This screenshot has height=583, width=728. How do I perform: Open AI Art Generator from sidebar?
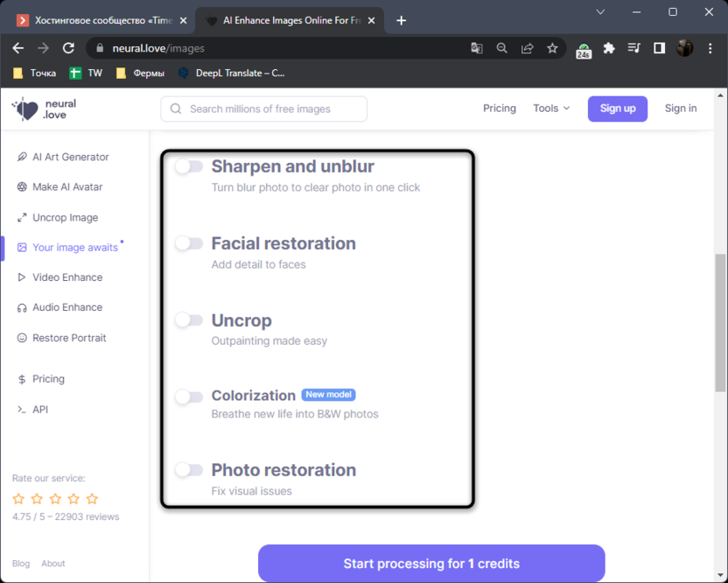70,158
